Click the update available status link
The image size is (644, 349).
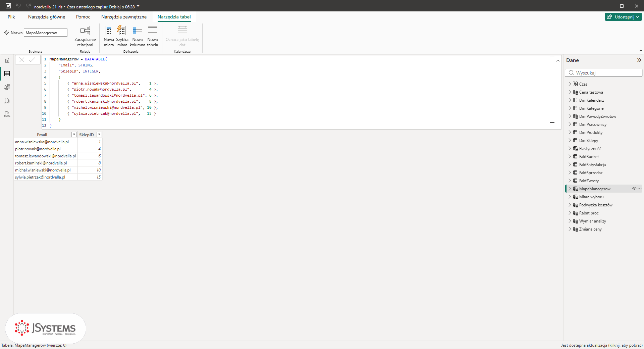coord(602,345)
